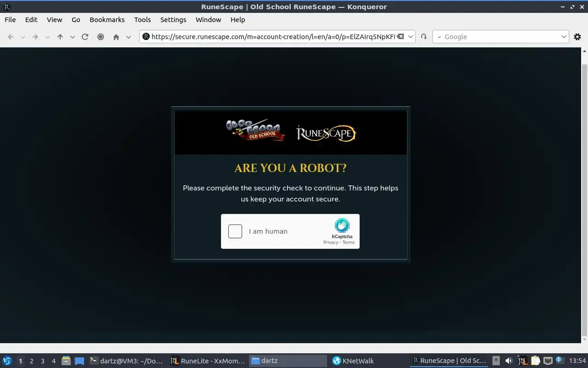Open the notifications tray icon
This screenshot has width=588, height=368.
560,361
